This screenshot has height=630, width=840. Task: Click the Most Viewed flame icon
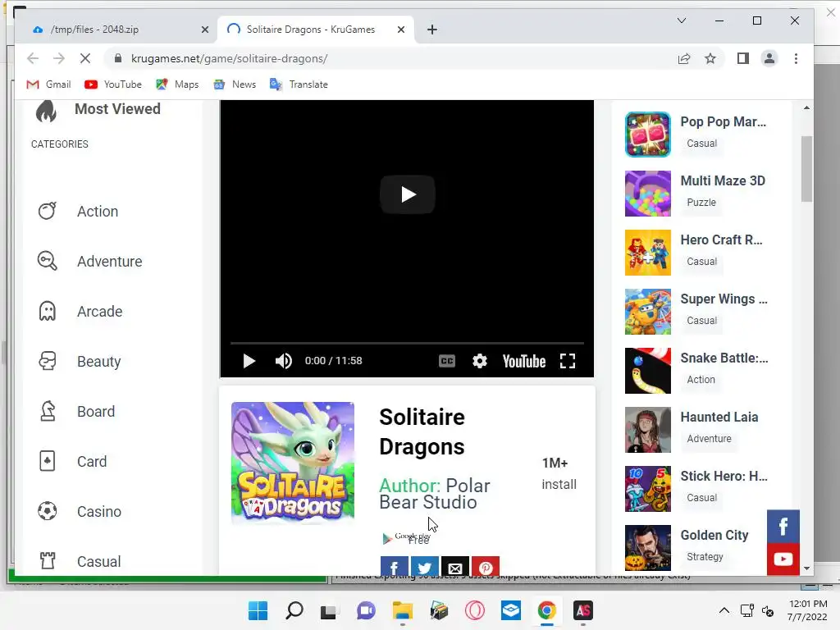click(x=46, y=111)
